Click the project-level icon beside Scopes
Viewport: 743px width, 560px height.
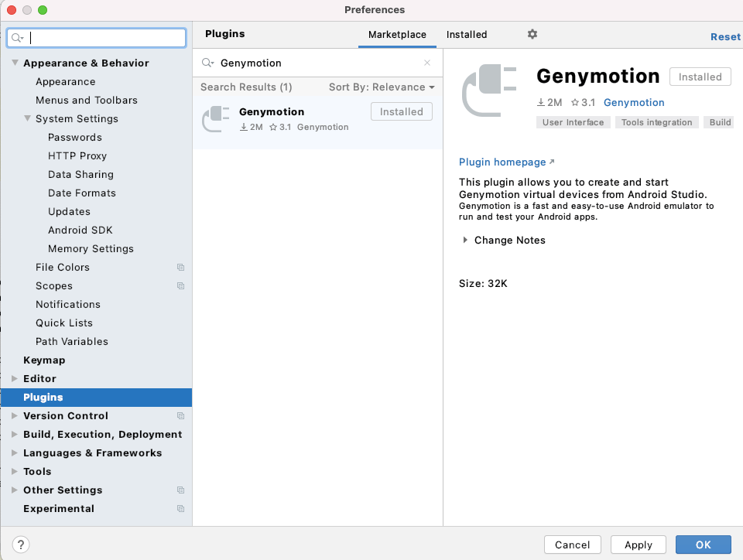180,285
